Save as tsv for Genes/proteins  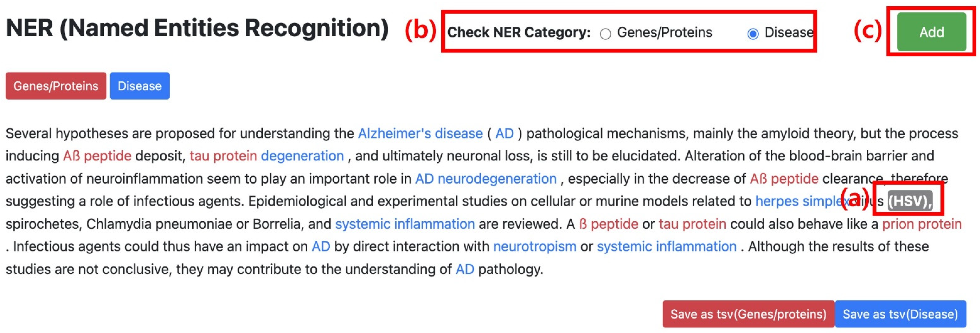[x=748, y=314]
